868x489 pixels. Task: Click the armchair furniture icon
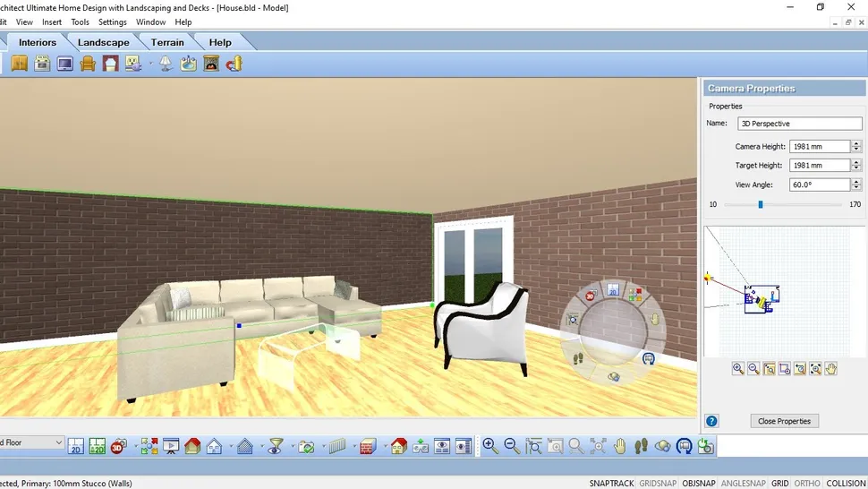tap(88, 64)
